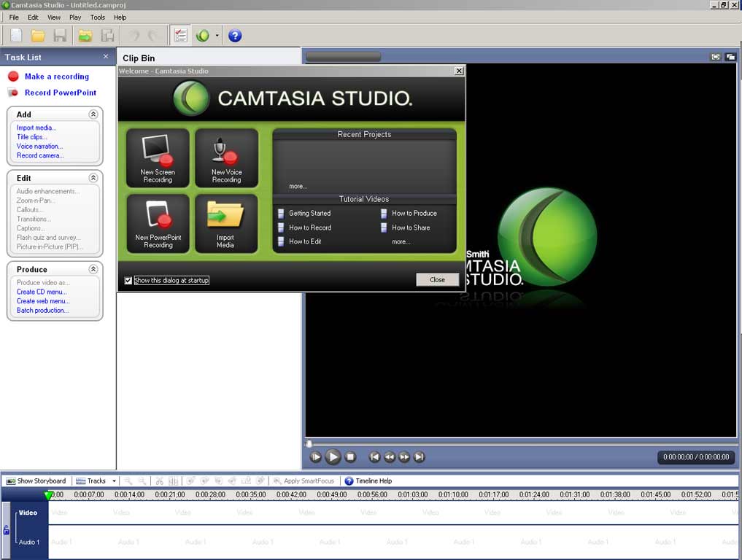The image size is (742, 560).
Task: Open the Help menu
Action: pyautogui.click(x=120, y=17)
